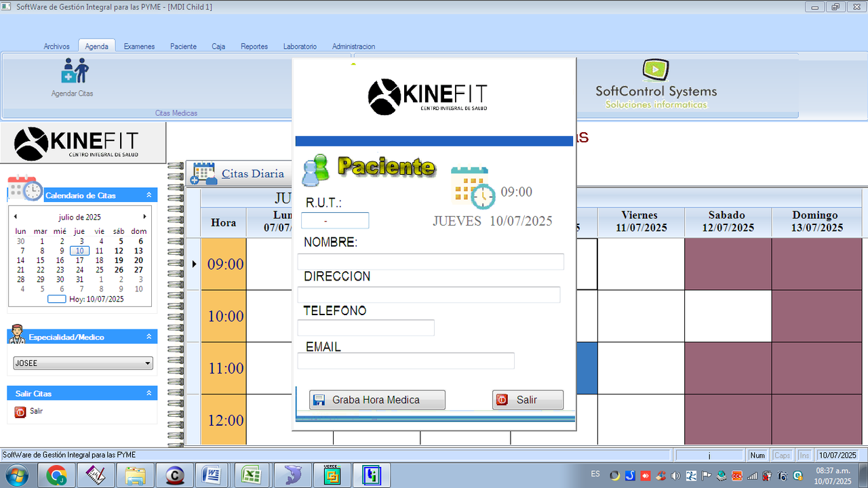The image size is (868, 488).
Task: Click the calendar clock icon beside 09:00
Action: point(473,187)
